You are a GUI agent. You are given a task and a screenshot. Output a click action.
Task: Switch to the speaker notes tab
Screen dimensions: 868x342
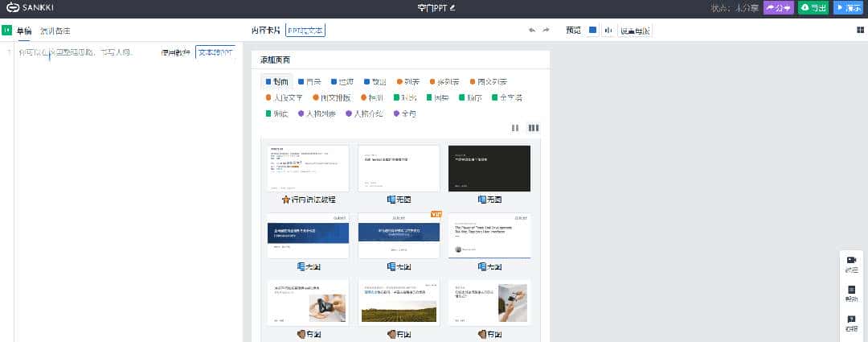[55, 31]
